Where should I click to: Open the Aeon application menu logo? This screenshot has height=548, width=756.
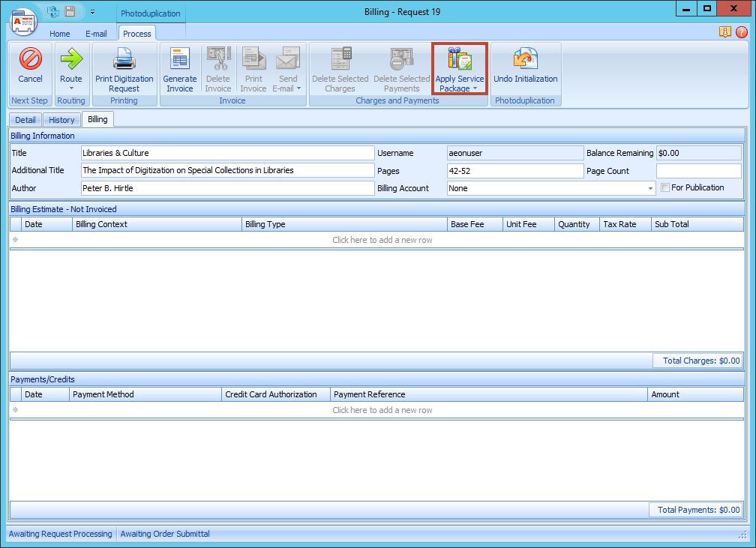coord(22,19)
